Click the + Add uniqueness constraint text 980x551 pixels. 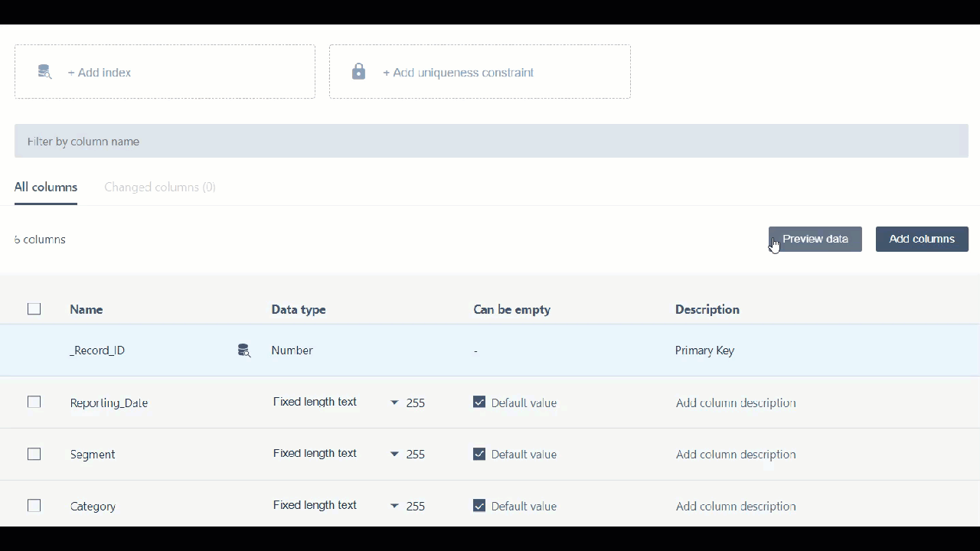pos(458,73)
